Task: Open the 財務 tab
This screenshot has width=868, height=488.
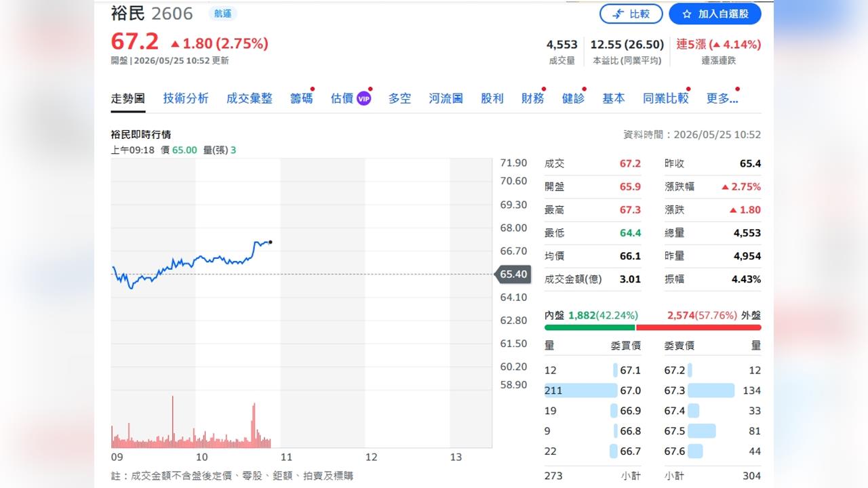Action: tap(533, 98)
